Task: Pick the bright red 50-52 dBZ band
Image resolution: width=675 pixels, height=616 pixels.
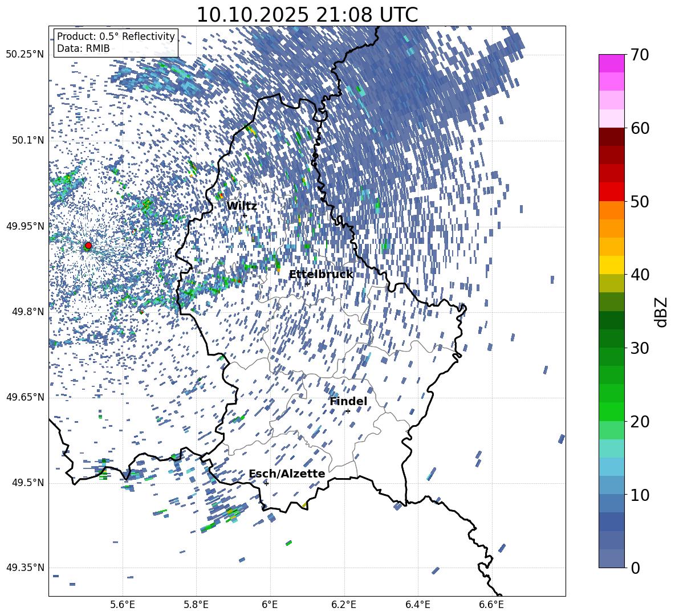Action: [x=611, y=192]
